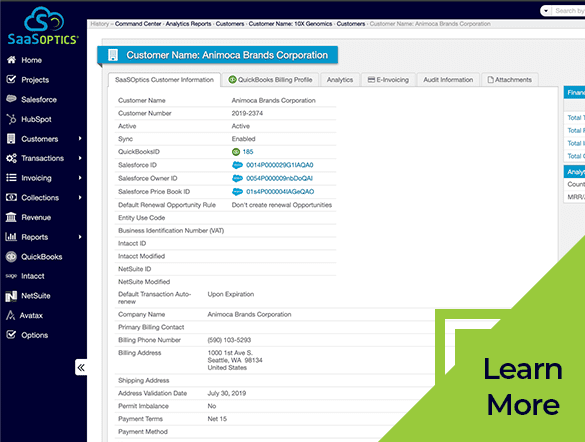The image size is (585, 442).
Task: Click the Sage Intacct logo icon
Action: click(x=11, y=276)
